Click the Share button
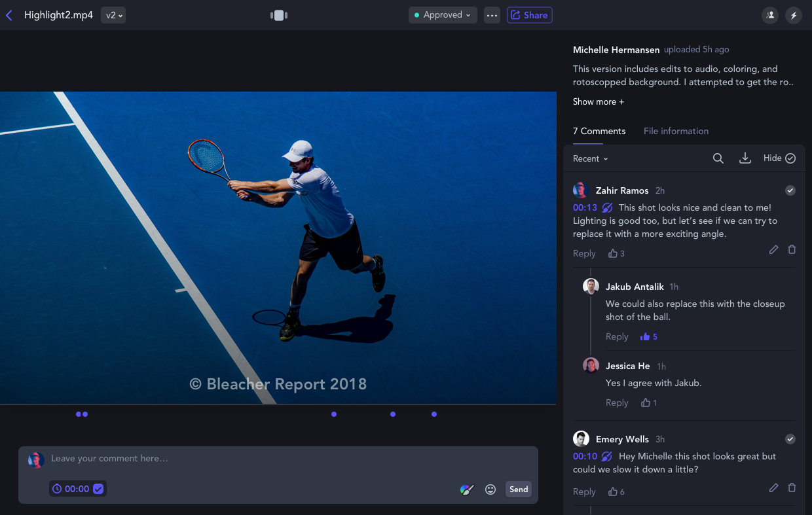Image resolution: width=812 pixels, height=515 pixels. tap(529, 15)
